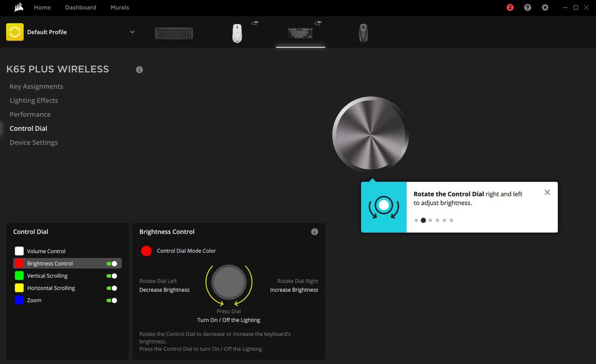Select the white mouse device thumbnail

(237, 33)
